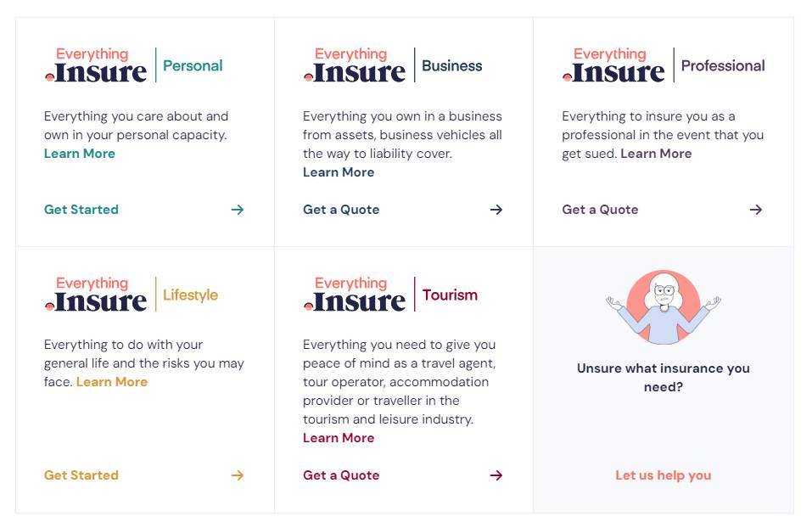The height and width of the screenshot is (528, 812).
Task: Open Learn More for Tourism insurance
Action: coord(339,438)
